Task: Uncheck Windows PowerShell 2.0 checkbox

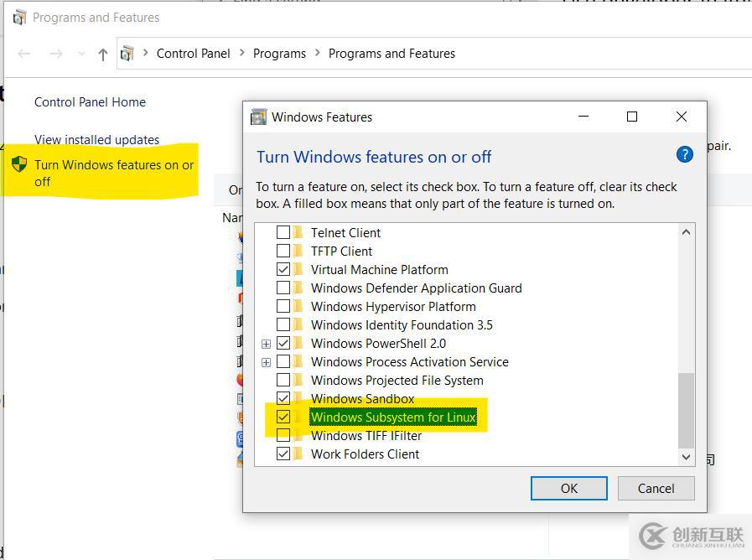Action: pyautogui.click(x=283, y=343)
